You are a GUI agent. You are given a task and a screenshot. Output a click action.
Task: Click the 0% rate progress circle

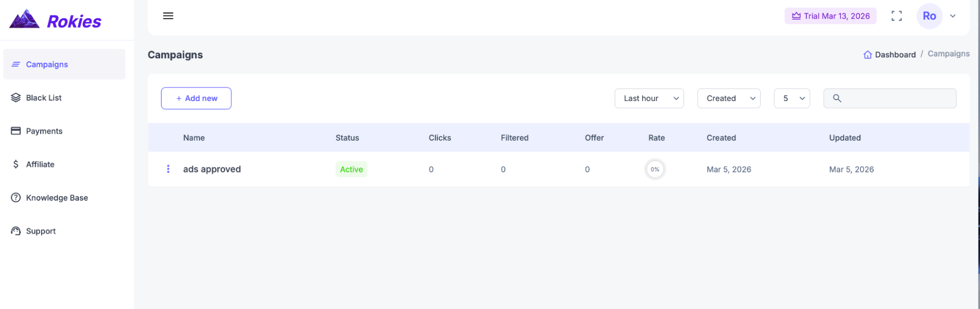(x=654, y=169)
